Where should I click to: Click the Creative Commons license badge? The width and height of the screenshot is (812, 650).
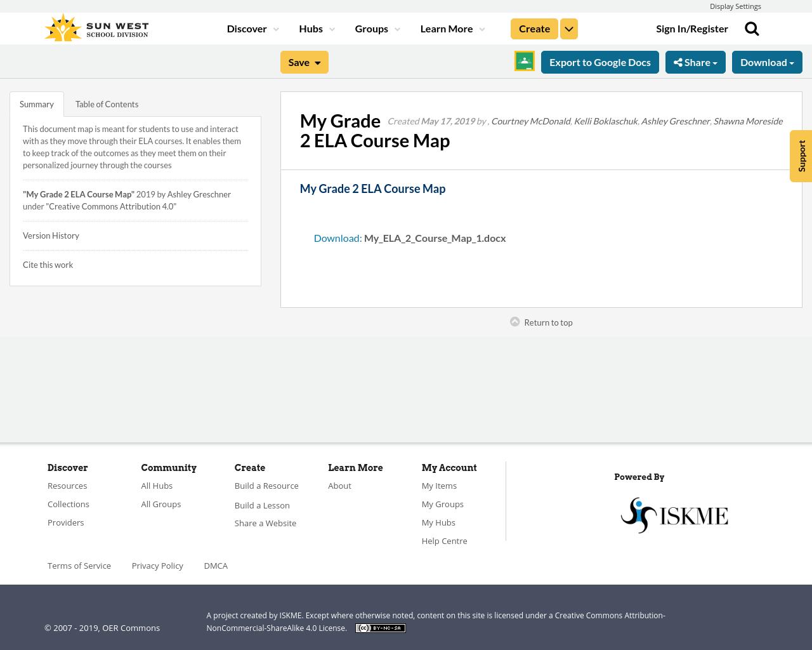tap(380, 627)
